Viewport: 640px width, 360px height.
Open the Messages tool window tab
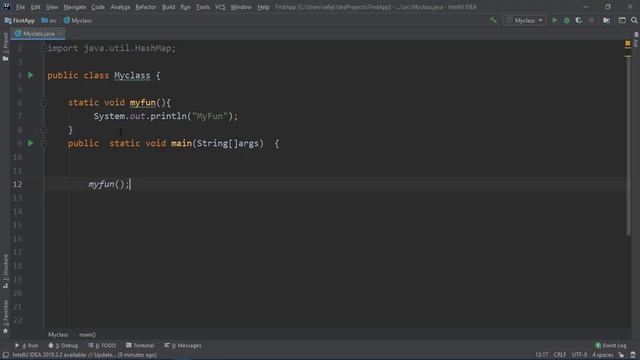point(183,346)
